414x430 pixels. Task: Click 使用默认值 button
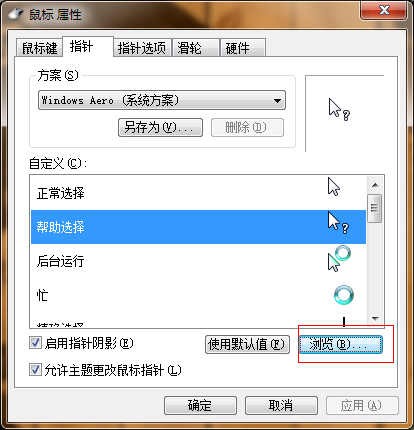[x=247, y=344]
